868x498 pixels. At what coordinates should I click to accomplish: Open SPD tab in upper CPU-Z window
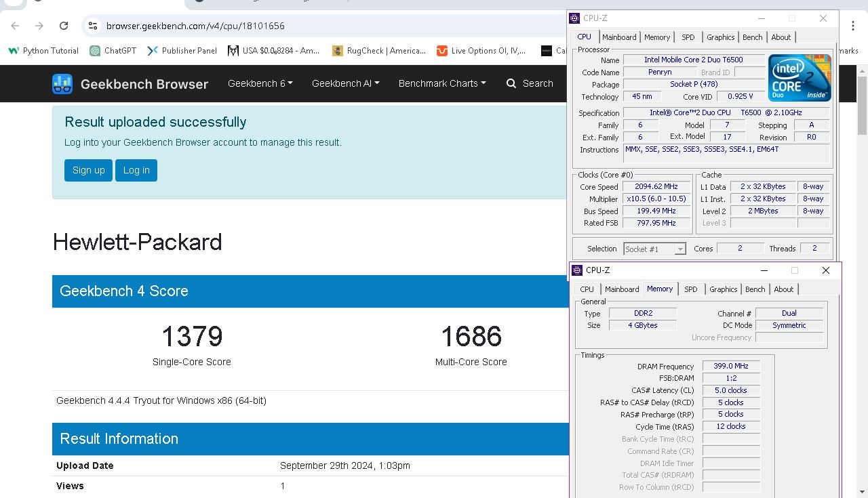tap(688, 37)
